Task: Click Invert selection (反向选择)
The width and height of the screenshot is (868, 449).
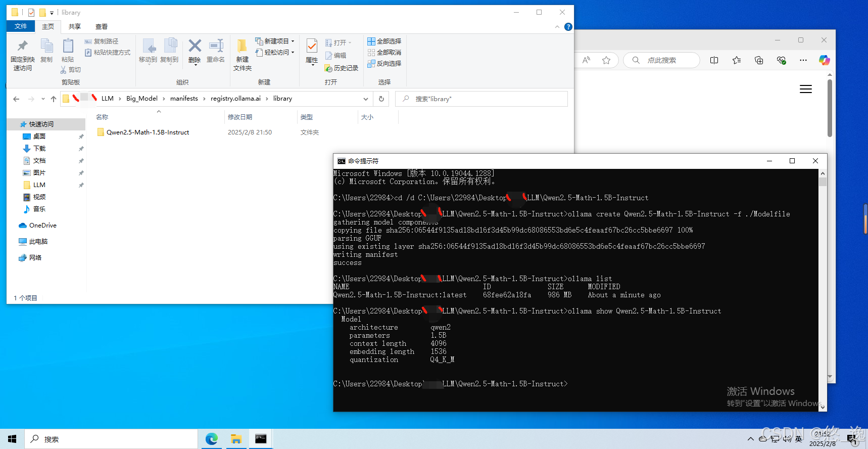Action: 384,64
